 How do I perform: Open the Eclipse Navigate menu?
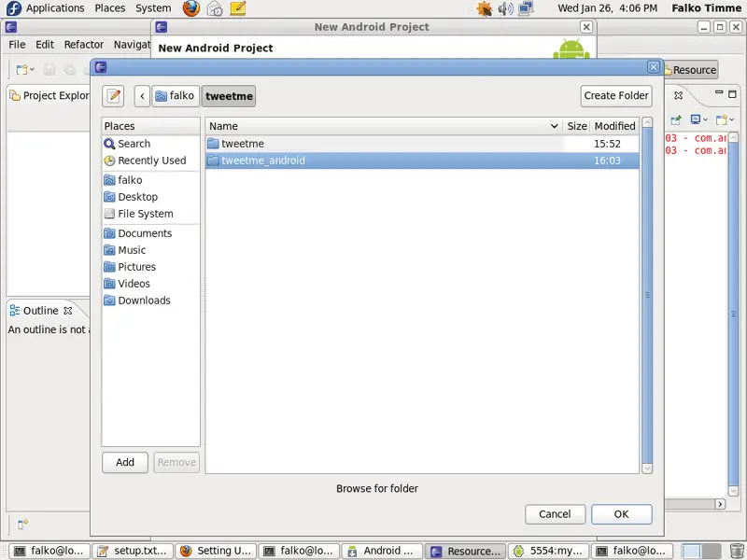[x=132, y=44]
